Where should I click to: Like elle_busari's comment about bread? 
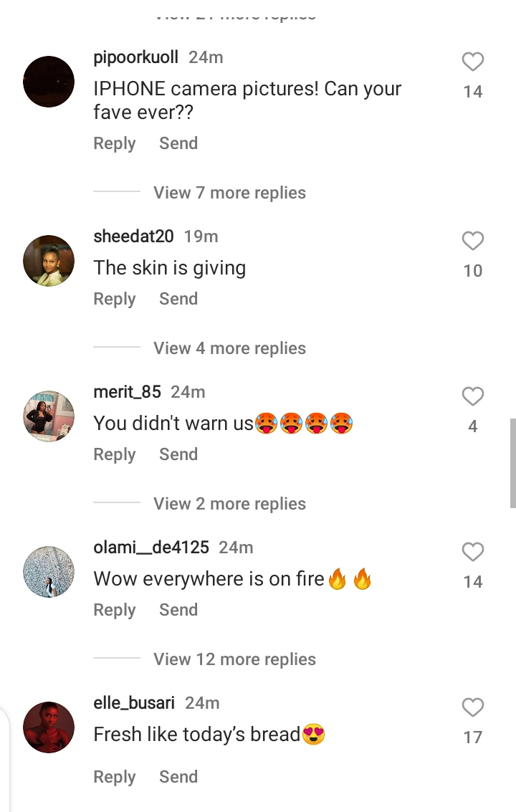coord(472,708)
